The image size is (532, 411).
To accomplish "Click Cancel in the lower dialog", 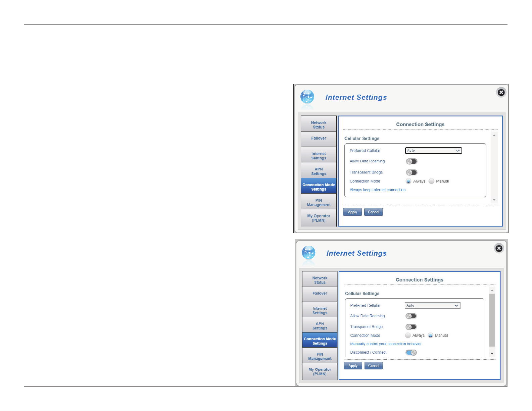I will point(374,366).
